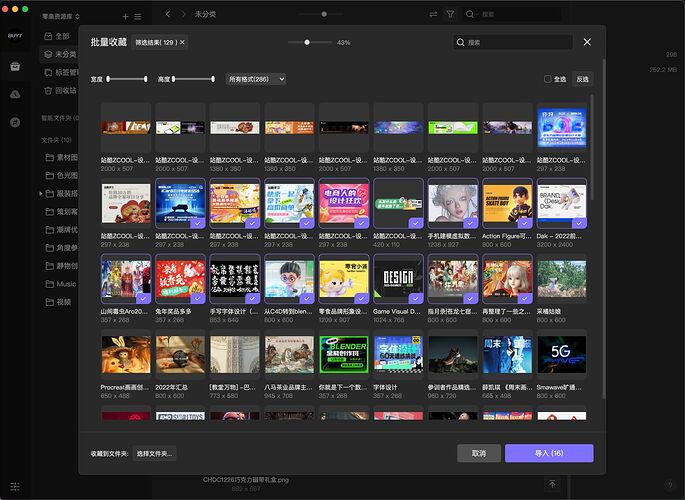The height and width of the screenshot is (500, 685).
Task: Open the 所有格式(286) format dropdown
Action: pyautogui.click(x=256, y=79)
